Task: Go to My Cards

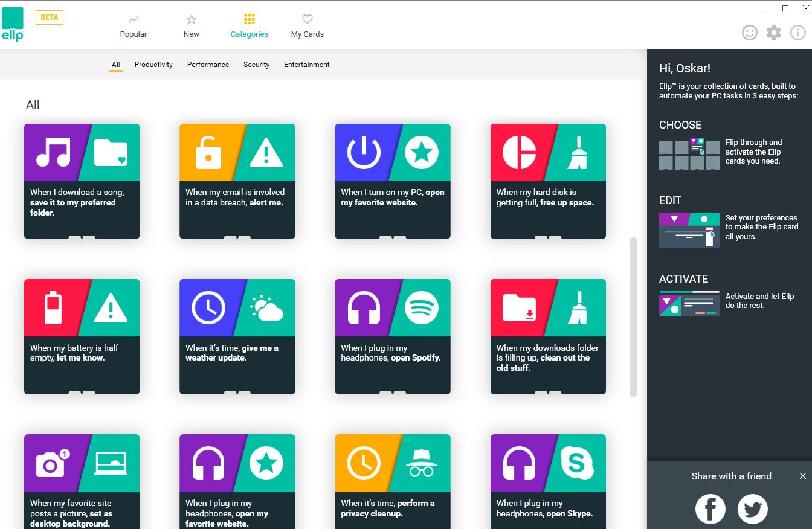Action: [308, 27]
